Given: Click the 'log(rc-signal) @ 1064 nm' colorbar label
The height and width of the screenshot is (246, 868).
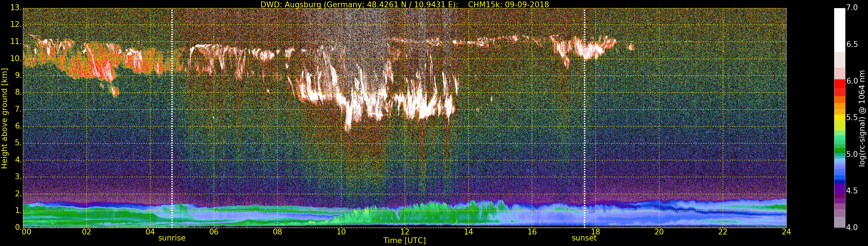Looking at the screenshot, I should [x=862, y=119].
